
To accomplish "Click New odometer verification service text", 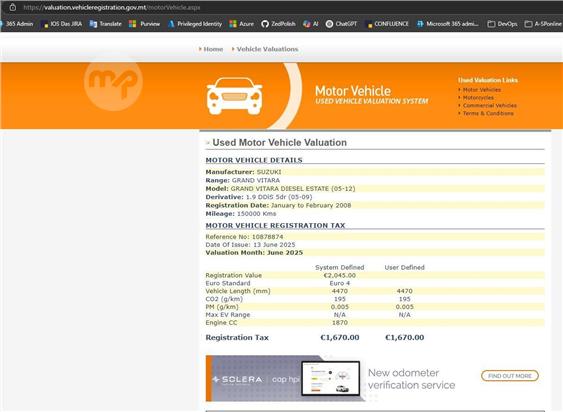I will 411,379.
